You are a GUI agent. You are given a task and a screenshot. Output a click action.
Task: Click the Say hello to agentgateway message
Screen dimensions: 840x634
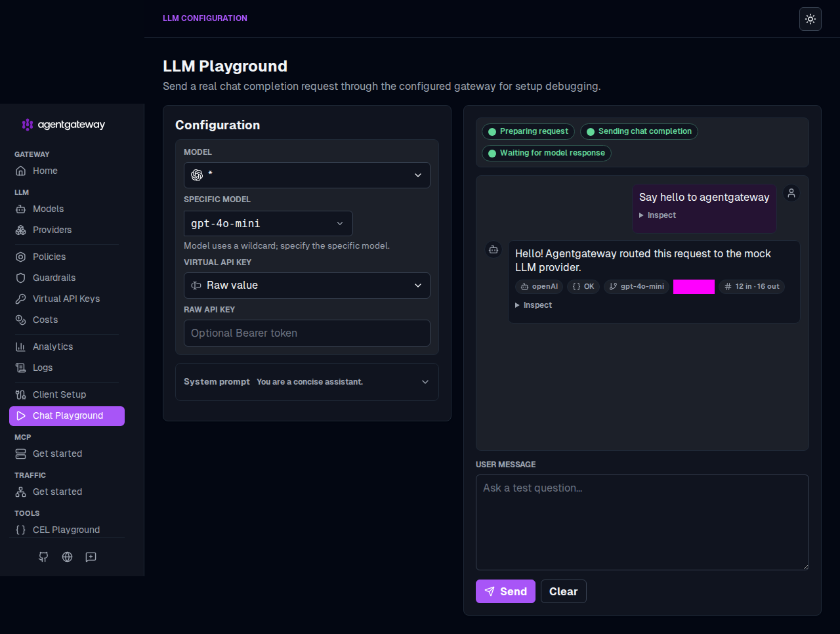pyautogui.click(x=704, y=197)
